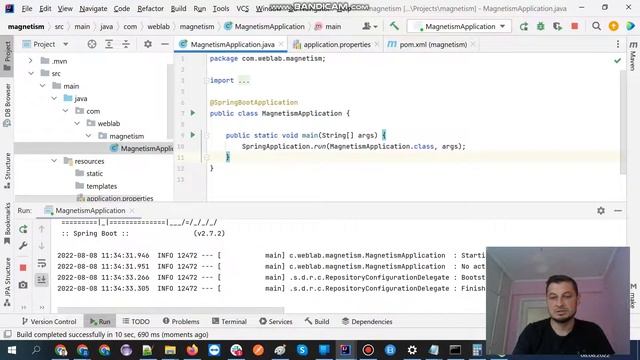Open wrench settings in Run panel
The image size is (640, 360).
23,246
